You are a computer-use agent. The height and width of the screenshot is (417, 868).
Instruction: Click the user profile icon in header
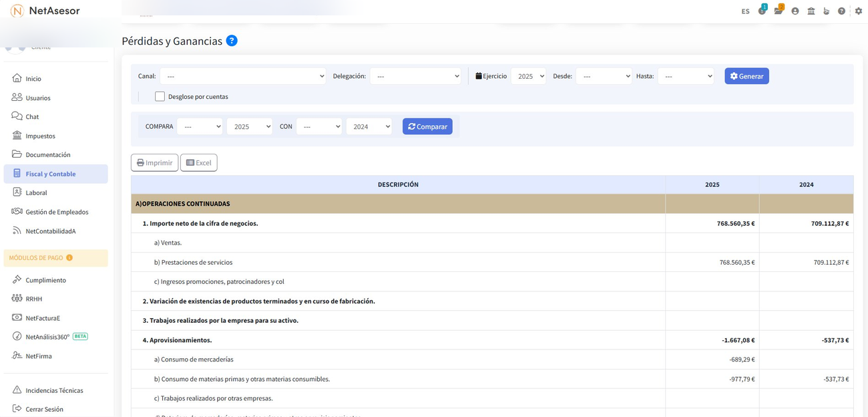(x=795, y=11)
